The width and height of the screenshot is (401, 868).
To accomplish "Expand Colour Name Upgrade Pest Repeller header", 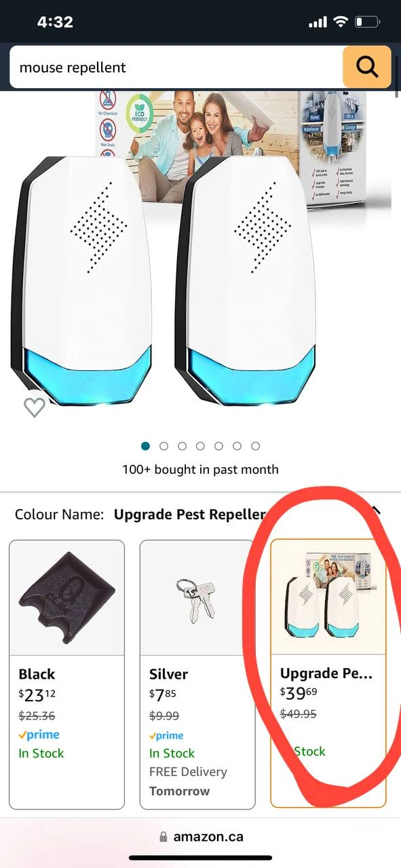I will (200, 514).
